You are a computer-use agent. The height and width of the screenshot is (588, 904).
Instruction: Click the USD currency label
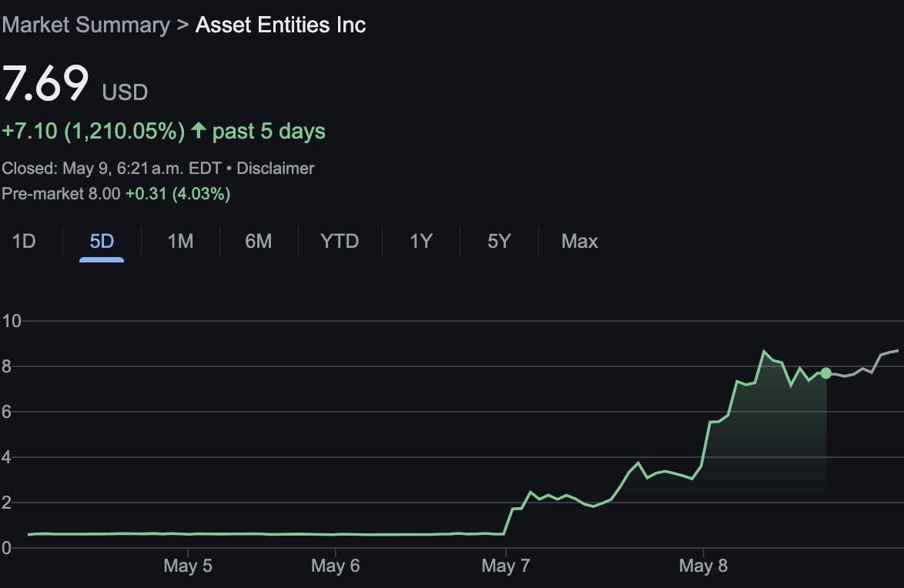pos(125,92)
